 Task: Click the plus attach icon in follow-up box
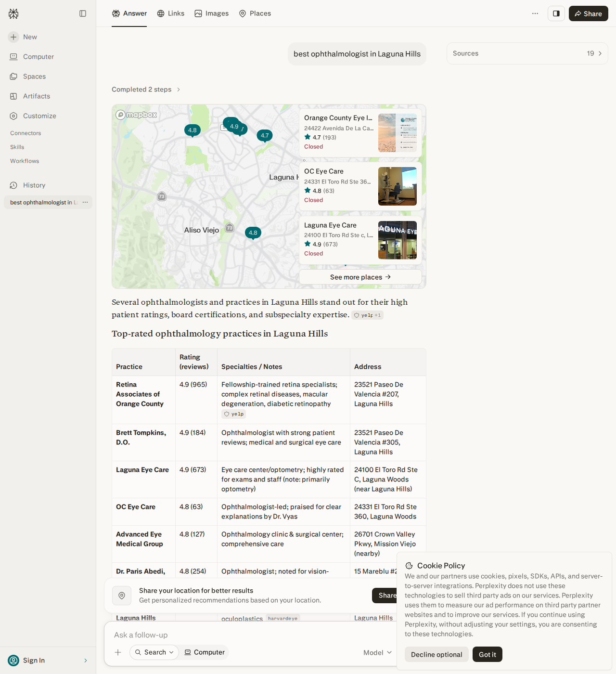(x=118, y=652)
